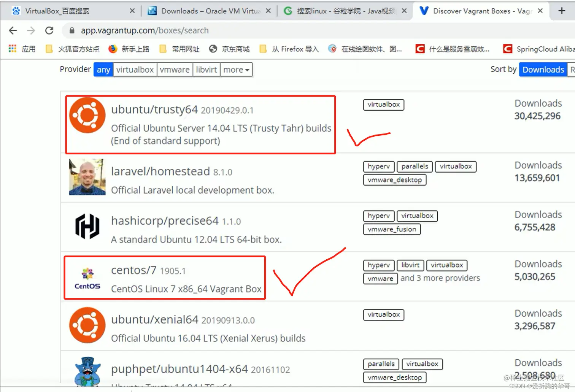Viewport: 575px width, 392px height.
Task: Close the 搜索linux 谷粒学院 tab
Action: pyautogui.click(x=404, y=11)
